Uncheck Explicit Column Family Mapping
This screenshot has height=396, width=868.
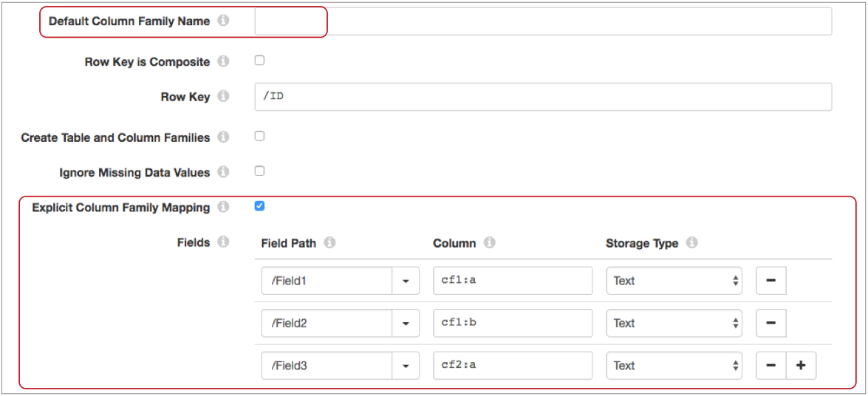point(259,206)
